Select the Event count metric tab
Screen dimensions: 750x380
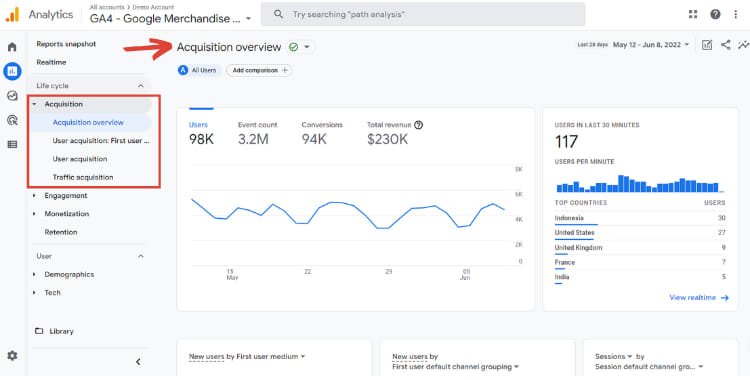click(x=257, y=133)
